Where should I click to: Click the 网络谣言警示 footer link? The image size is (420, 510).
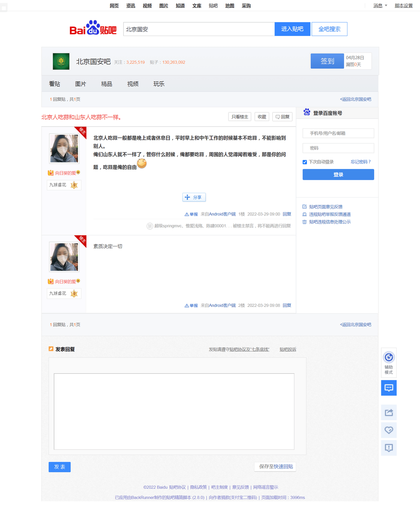tap(265, 487)
